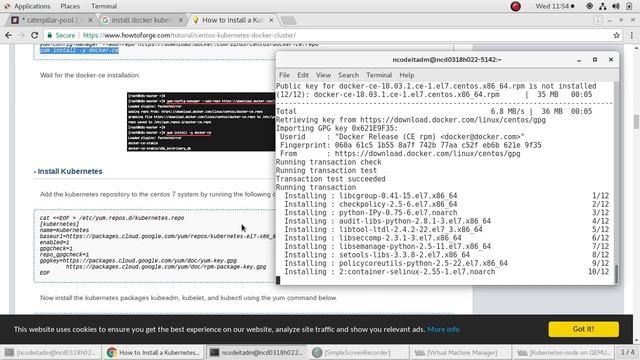Open the Places menu
This screenshot has width=640, height=360.
70,6
